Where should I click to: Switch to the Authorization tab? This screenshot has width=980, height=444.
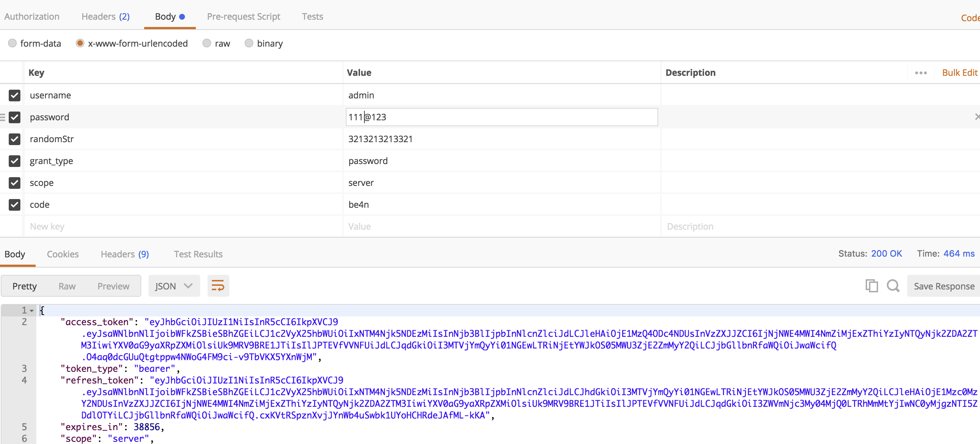(x=32, y=16)
